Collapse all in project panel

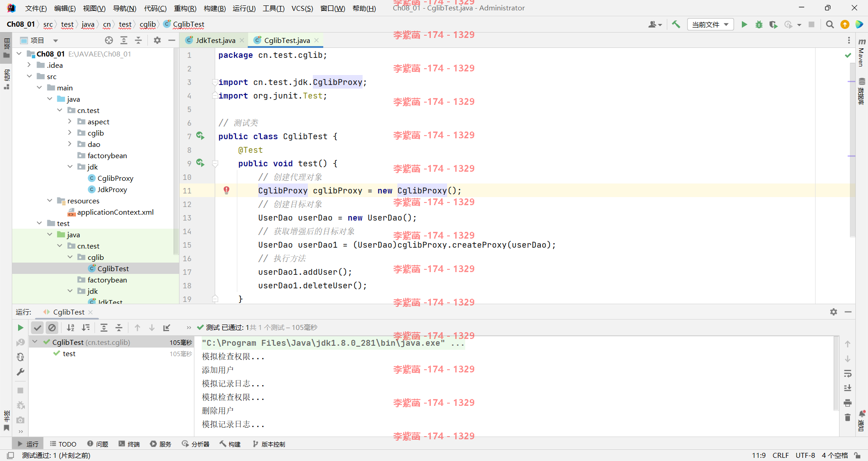pos(138,40)
